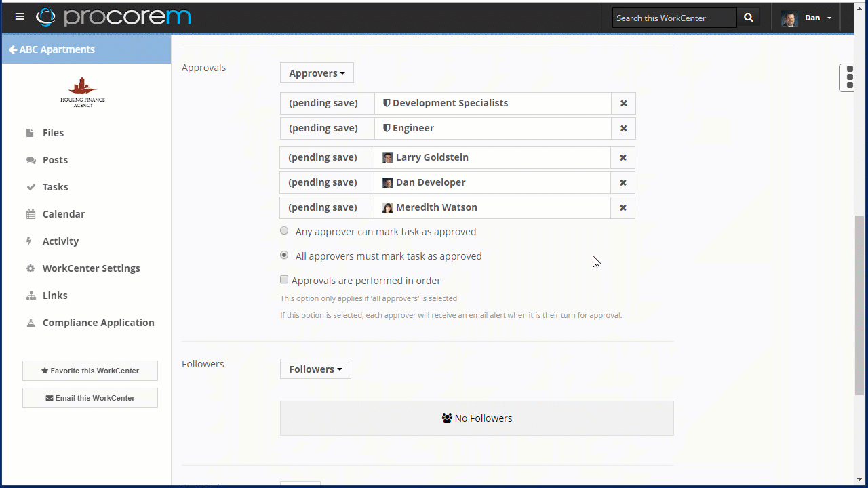Image resolution: width=868 pixels, height=488 pixels.
Task: Click the search magnifier icon
Action: [x=749, y=18]
